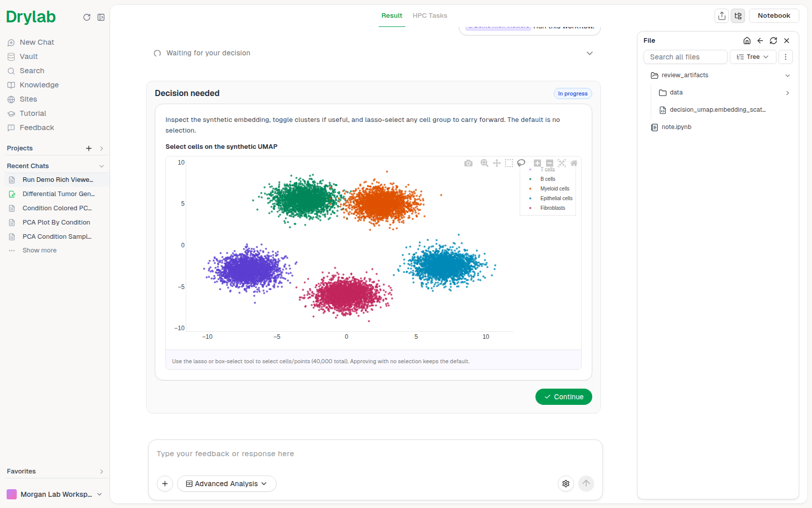Toggle Fibroblasts cluster in legend
Screen dimensions: 812x508
547,208
